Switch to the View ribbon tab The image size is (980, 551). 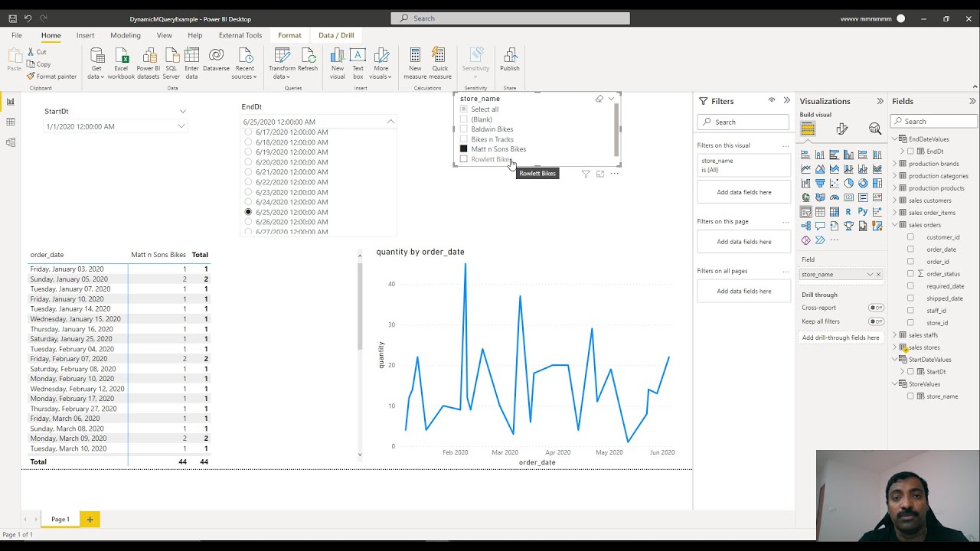click(164, 35)
